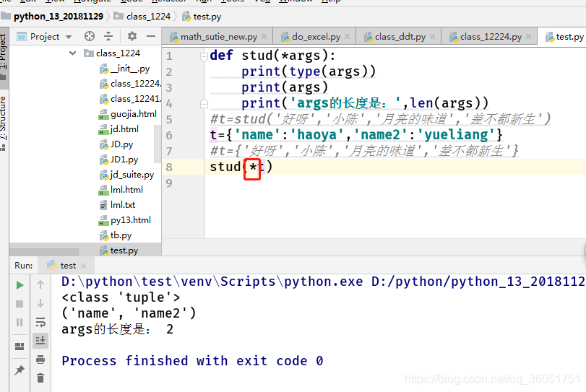The width and height of the screenshot is (586, 392).
Task: Collapse the def stud fold marker
Action: (204, 56)
